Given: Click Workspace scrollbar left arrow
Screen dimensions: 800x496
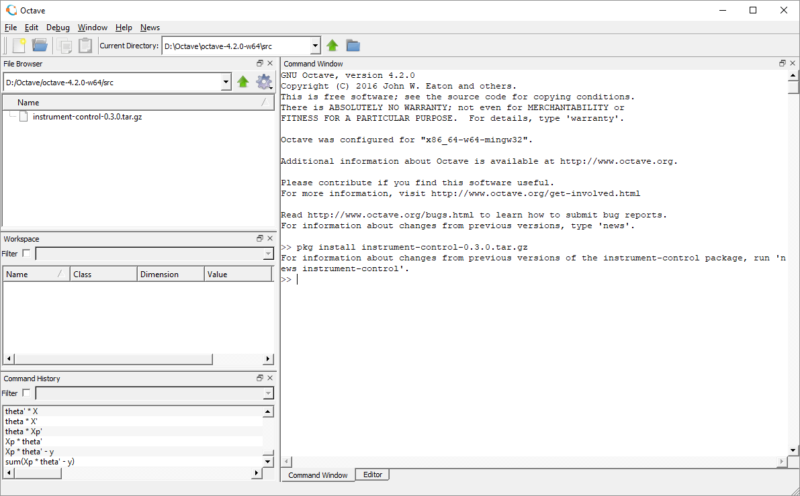Looking at the screenshot, I should pos(9,359).
